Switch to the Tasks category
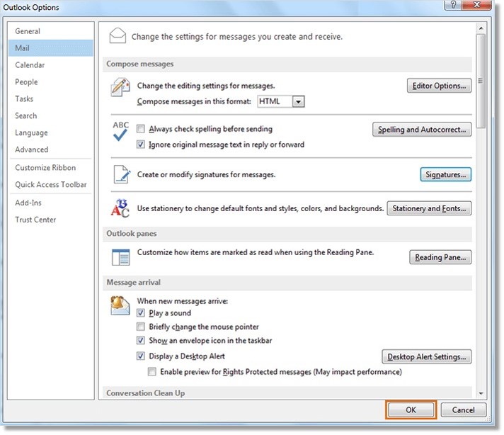Screen dimensions: 504x435 [51, 98]
